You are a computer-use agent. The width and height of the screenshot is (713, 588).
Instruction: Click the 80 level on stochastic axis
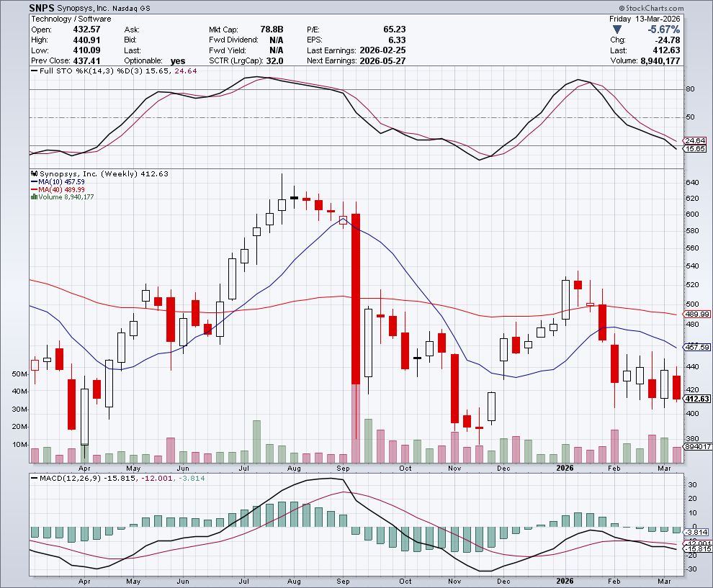click(690, 89)
